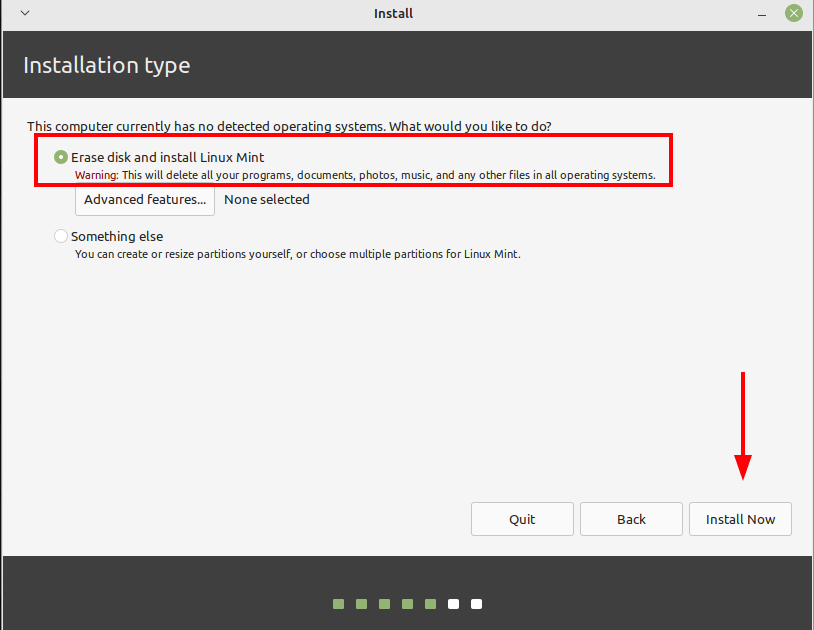Image resolution: width=814 pixels, height=630 pixels.
Task: Open window menu chevron in title bar
Action: pyautogui.click(x=25, y=13)
